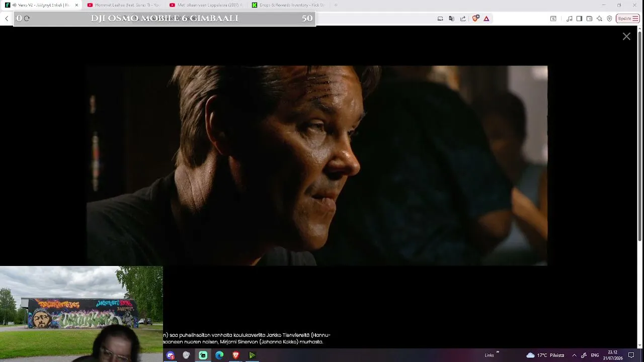Close the Vares V2 tab
Viewport: 644px width, 362px height.
(76, 5)
